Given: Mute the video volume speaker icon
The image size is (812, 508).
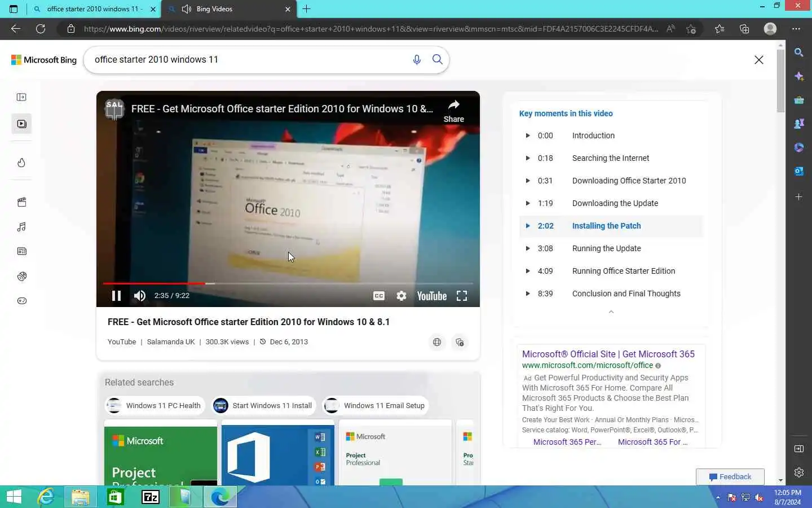Looking at the screenshot, I should (139, 296).
